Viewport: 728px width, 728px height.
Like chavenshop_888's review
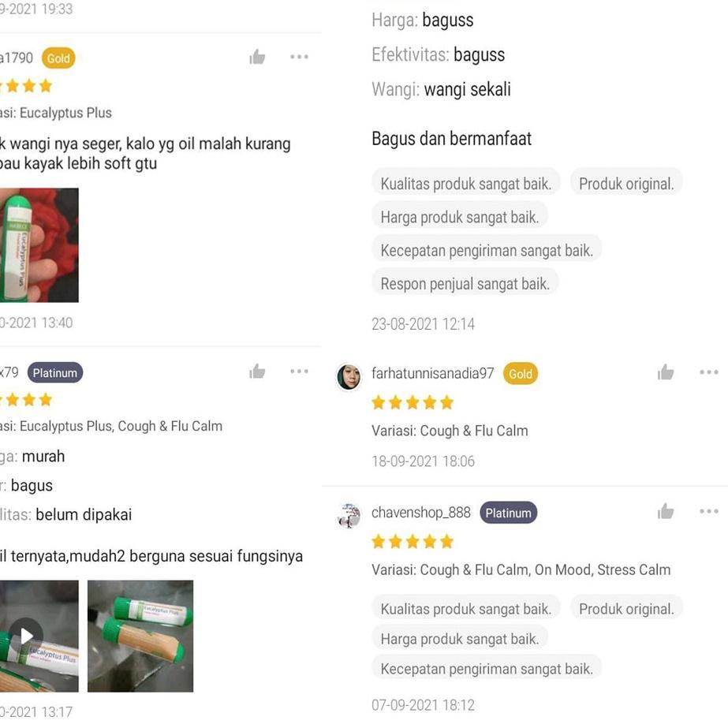[666, 512]
